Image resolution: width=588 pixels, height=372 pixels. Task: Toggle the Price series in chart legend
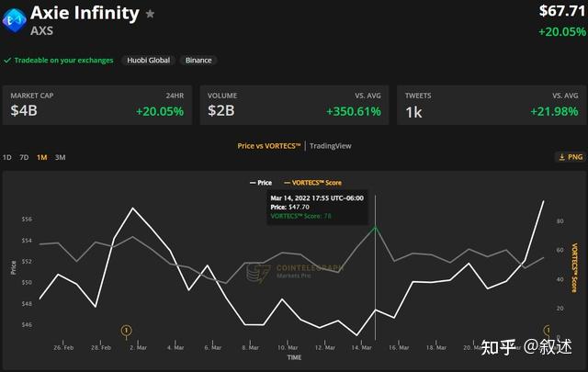(x=261, y=183)
